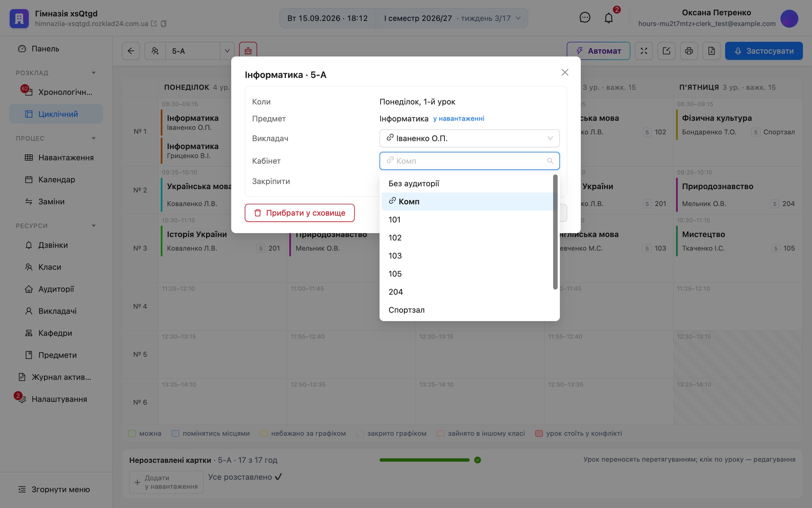Image resolution: width=812 pixels, height=508 pixels.
Task: Click the red storage basket icon
Action: 248,51
